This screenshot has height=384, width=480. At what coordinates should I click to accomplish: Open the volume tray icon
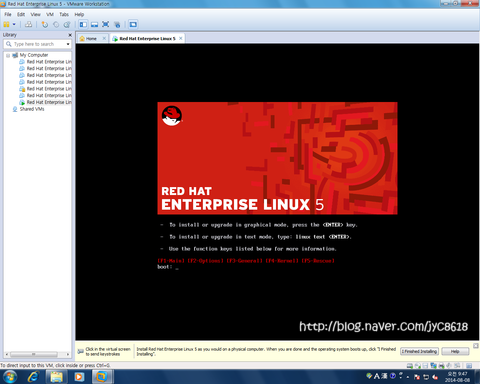(x=435, y=377)
